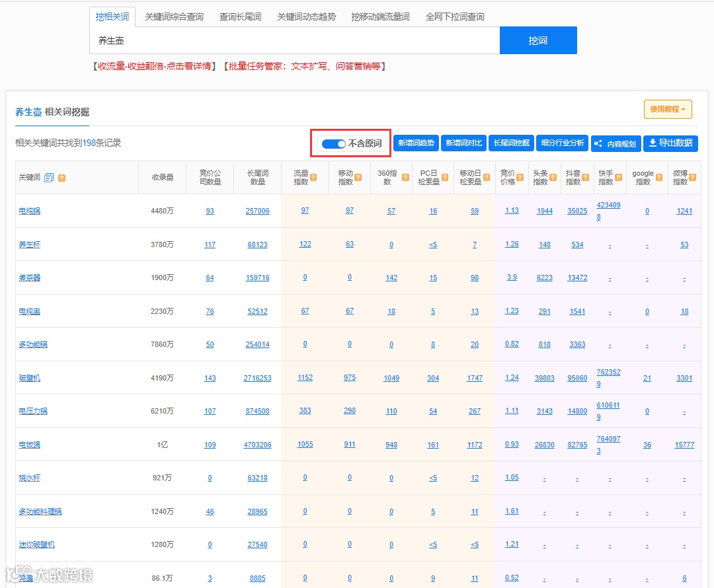This screenshot has width=714, height=588.
Task: Open keyword link 养生杯
Action: [x=30, y=244]
